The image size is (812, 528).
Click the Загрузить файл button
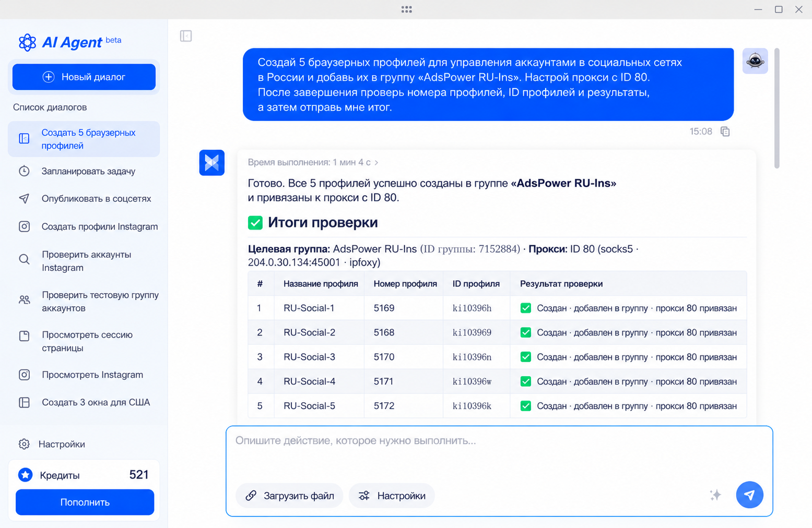(x=289, y=496)
